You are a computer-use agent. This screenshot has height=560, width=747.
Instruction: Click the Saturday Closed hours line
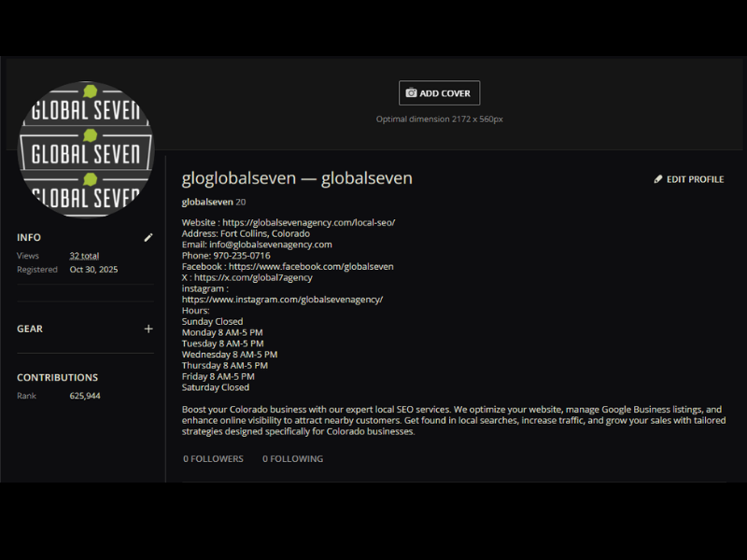[216, 387]
